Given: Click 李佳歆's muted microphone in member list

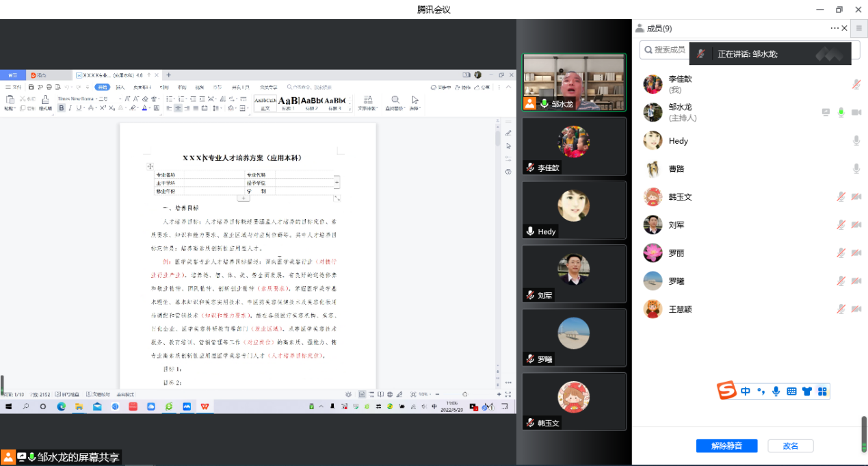Looking at the screenshot, I should click(856, 84).
